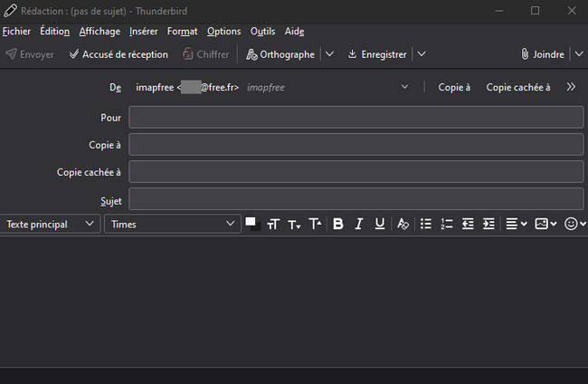588x384 pixels.
Task: Run the Orthographe spell check
Action: [x=280, y=54]
